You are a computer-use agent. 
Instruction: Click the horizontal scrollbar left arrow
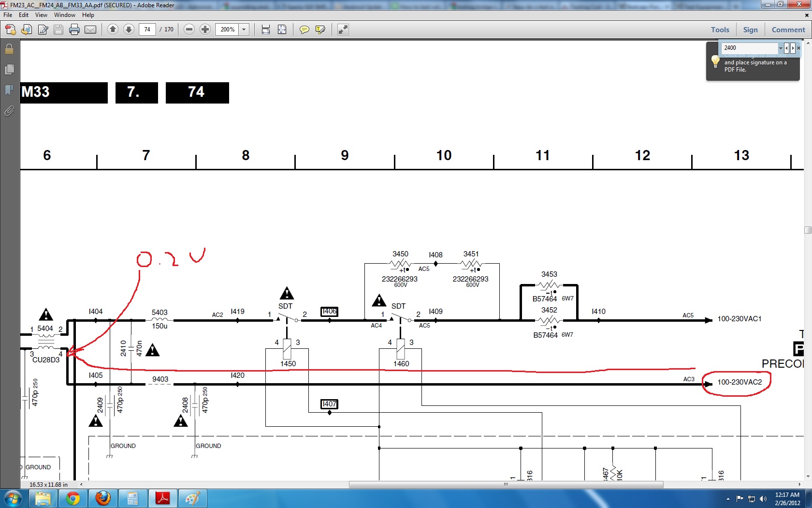[x=81, y=484]
